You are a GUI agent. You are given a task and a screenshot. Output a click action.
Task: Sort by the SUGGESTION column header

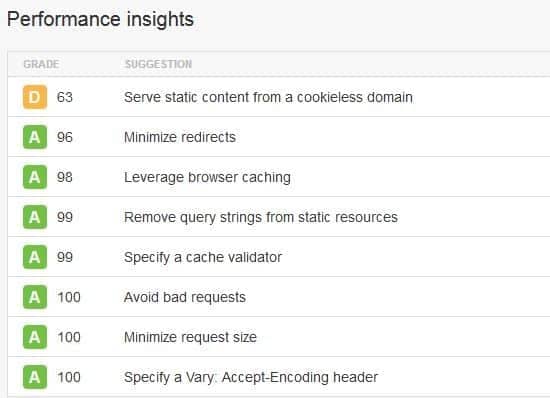pyautogui.click(x=159, y=64)
